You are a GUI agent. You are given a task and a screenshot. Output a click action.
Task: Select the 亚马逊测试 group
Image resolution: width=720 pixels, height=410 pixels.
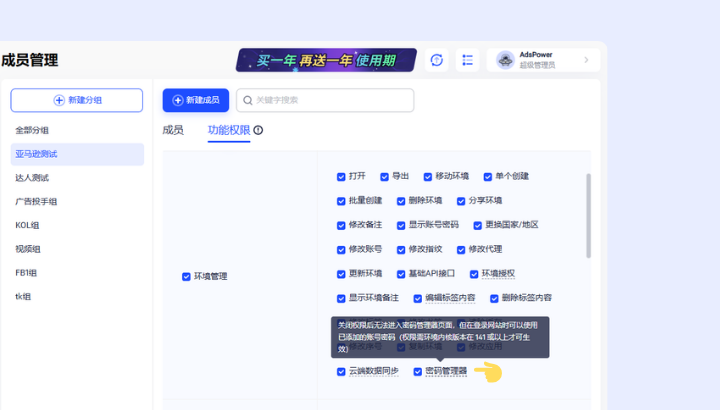77,154
